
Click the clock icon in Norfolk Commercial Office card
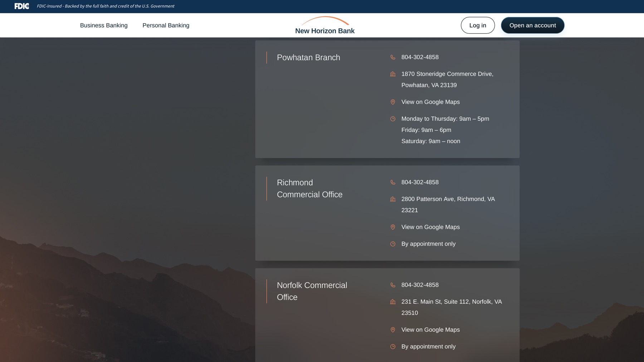[x=393, y=346]
